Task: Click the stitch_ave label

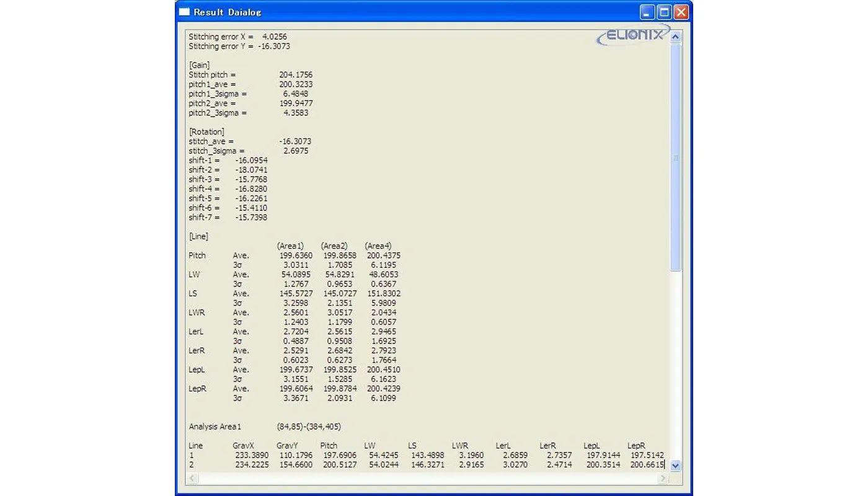Action: (211, 141)
